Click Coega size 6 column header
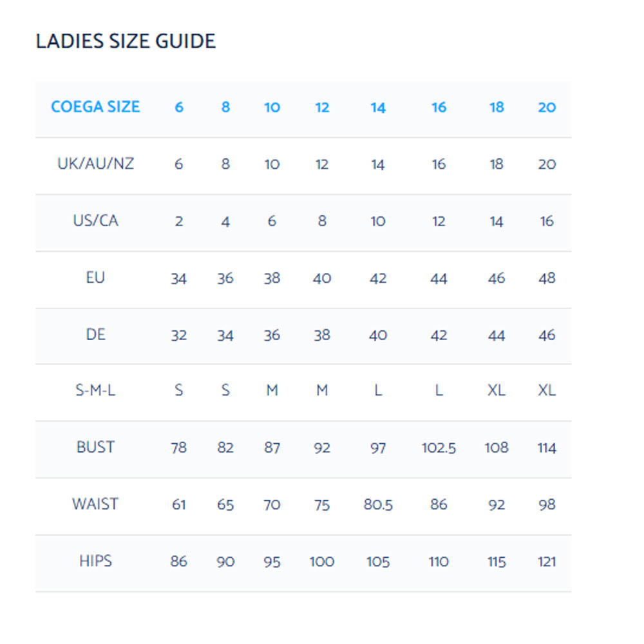The width and height of the screenshot is (644, 644). pyautogui.click(x=179, y=107)
